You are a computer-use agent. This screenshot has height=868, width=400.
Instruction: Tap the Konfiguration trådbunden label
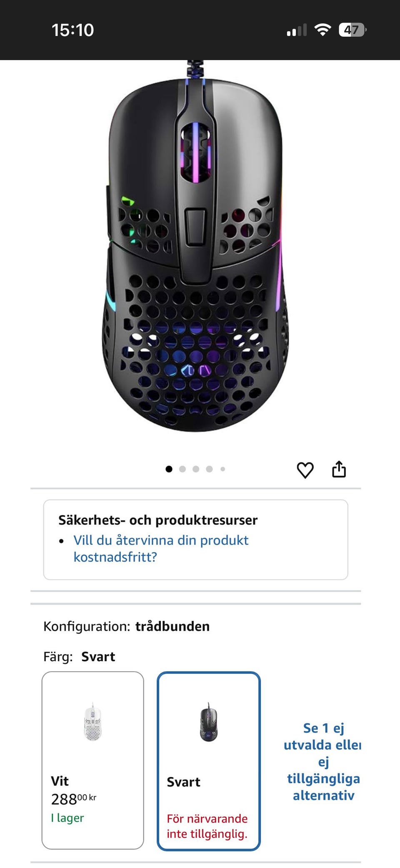(126, 626)
